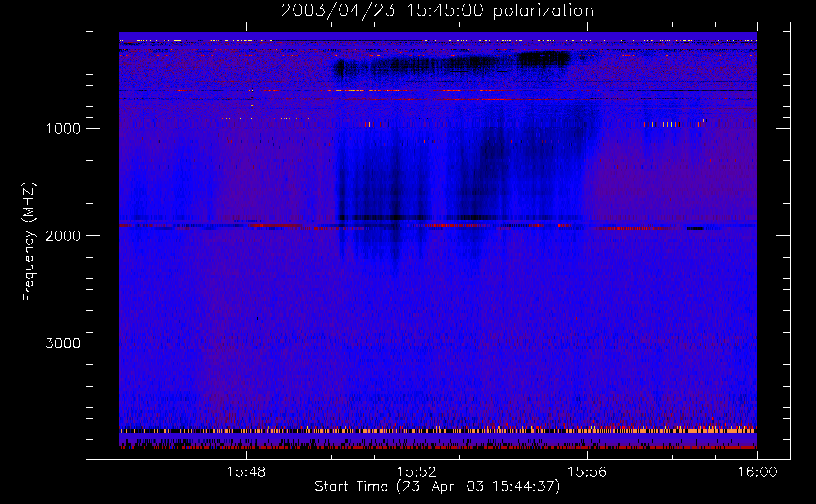Screen dimensions: 816x504
Task: Select the 3000 frequency tick label
Action: click(63, 343)
